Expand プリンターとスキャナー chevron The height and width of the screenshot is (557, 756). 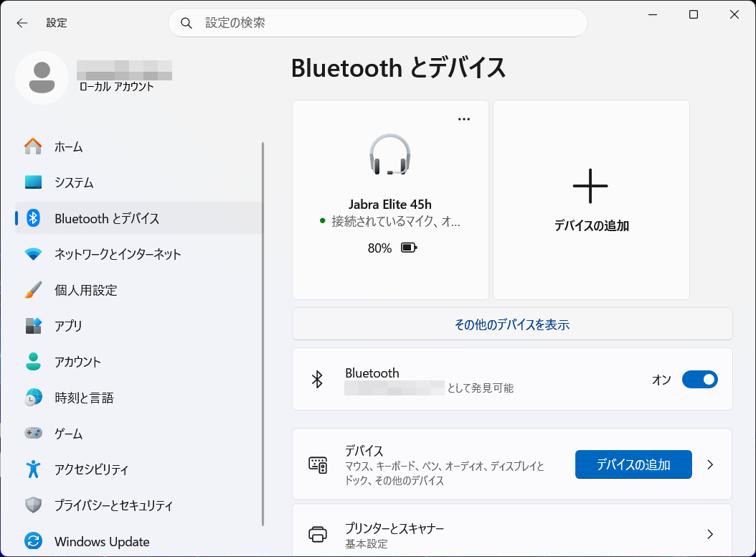click(x=709, y=534)
